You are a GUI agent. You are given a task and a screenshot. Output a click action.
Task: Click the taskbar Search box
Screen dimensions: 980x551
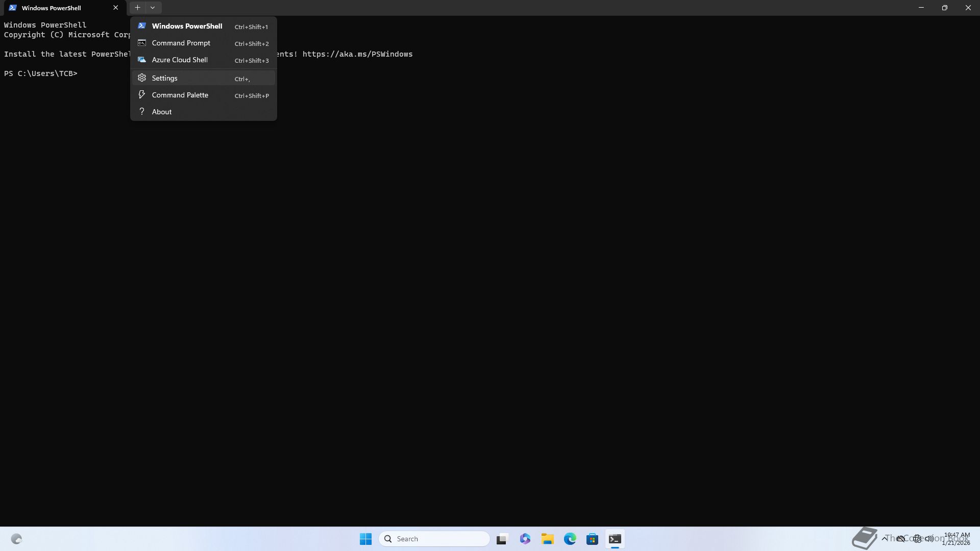point(434,539)
